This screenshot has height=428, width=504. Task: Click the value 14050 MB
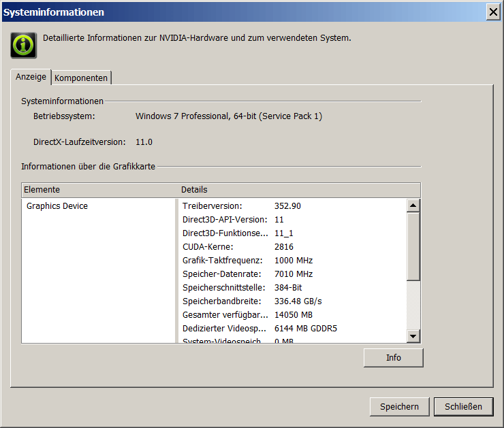(294, 315)
